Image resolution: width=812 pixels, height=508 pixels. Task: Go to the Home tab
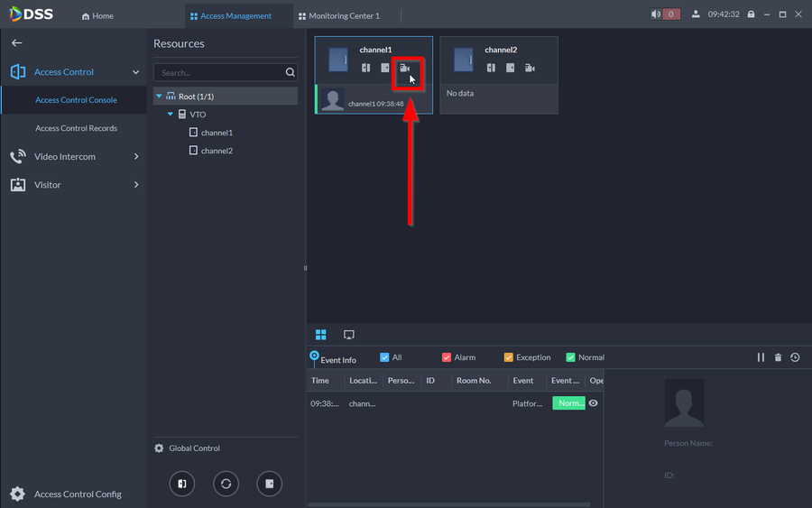(97, 16)
